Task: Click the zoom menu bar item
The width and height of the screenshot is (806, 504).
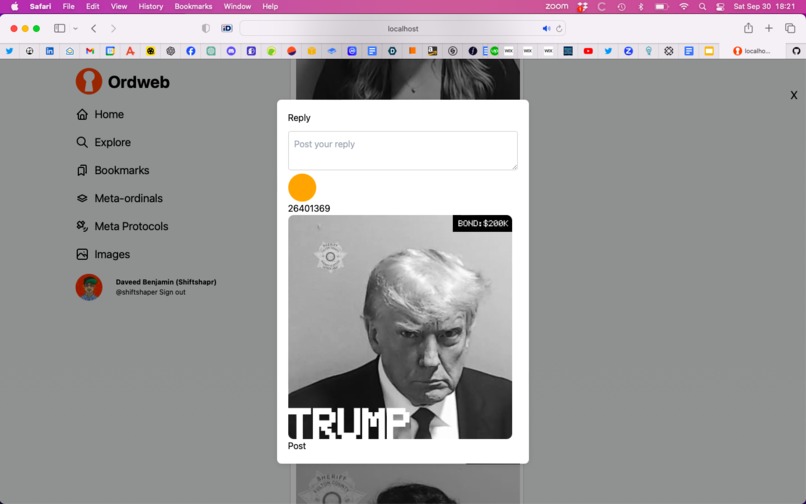Action: coord(557,7)
